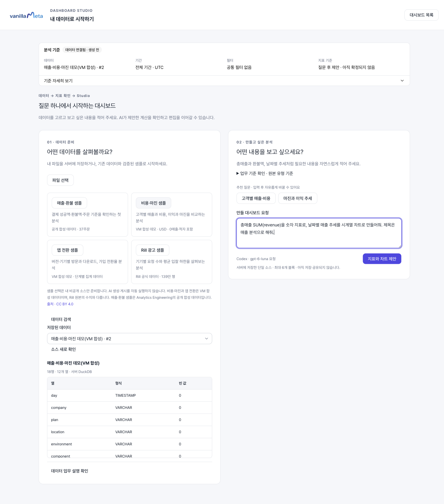This screenshot has height=504, width=444.
Task: Open the 출처 · CC BY 4.0 link
Action: coord(60,304)
